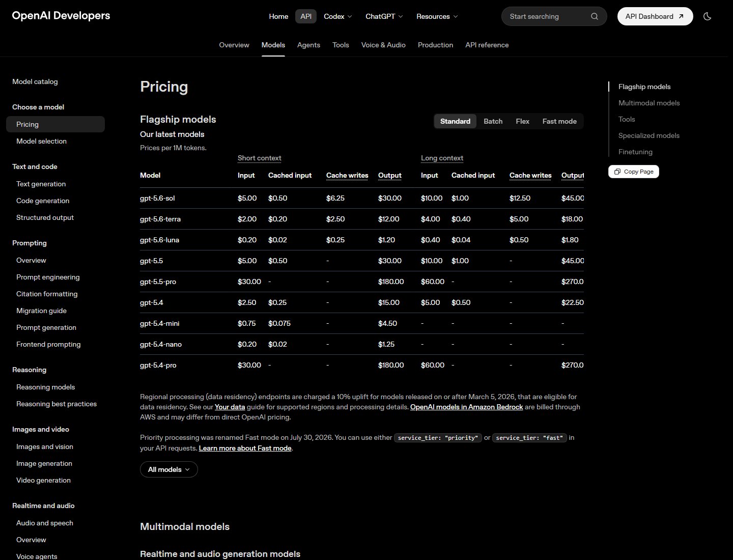Viewport: 733px width, 560px height.
Task: Click the $6.25 cache writes price
Action: pyautogui.click(x=335, y=198)
